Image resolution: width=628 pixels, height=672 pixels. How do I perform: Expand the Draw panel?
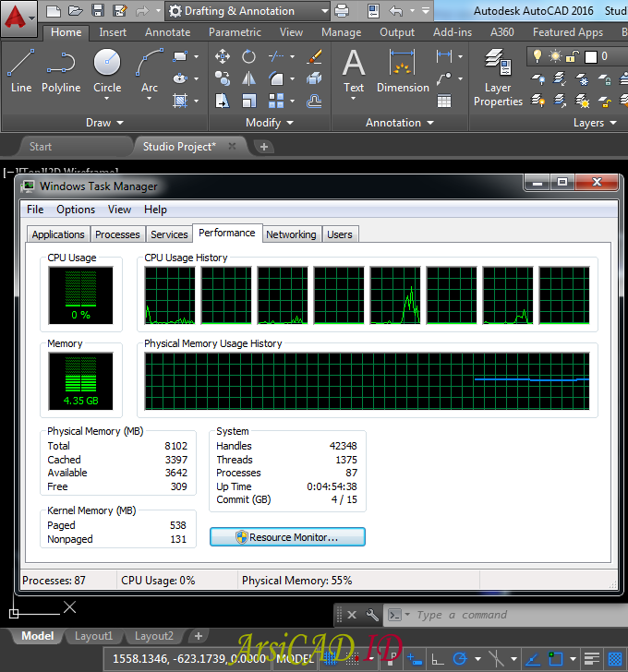coord(105,123)
